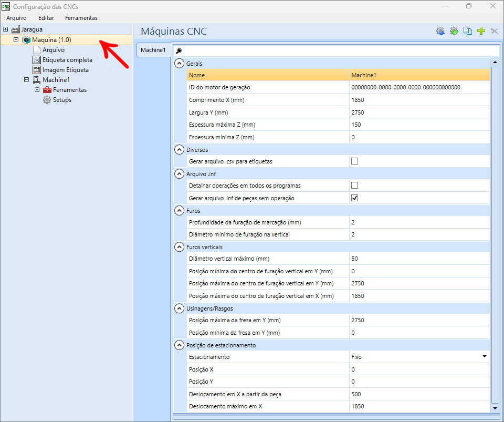Click the Jaragua factory icon
The height and width of the screenshot is (422, 504).
(x=16, y=29)
